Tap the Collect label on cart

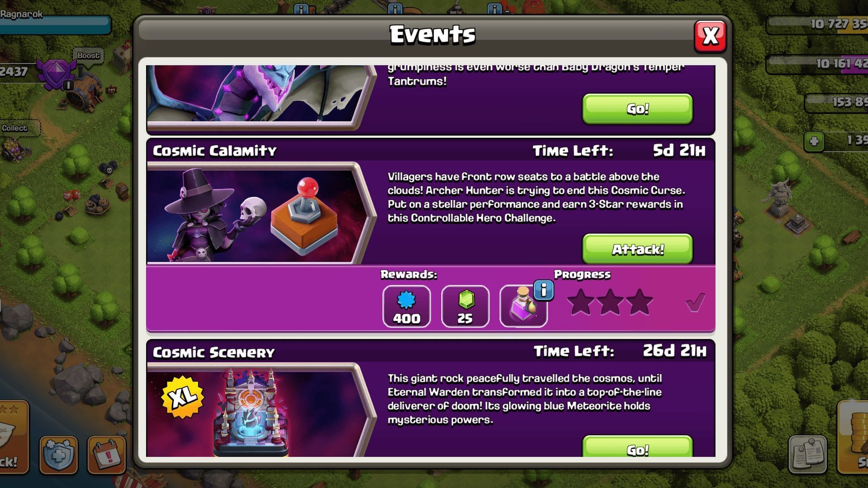(x=15, y=128)
